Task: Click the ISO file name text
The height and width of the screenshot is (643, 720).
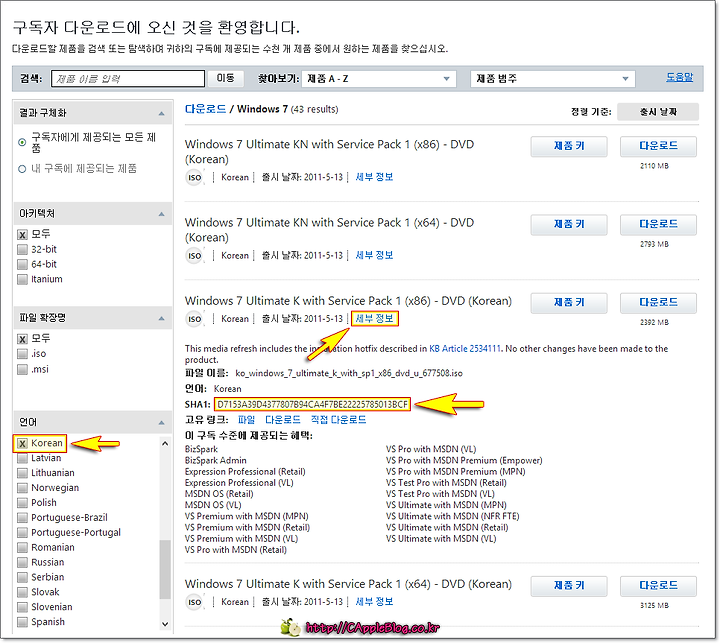Action: 349,373
